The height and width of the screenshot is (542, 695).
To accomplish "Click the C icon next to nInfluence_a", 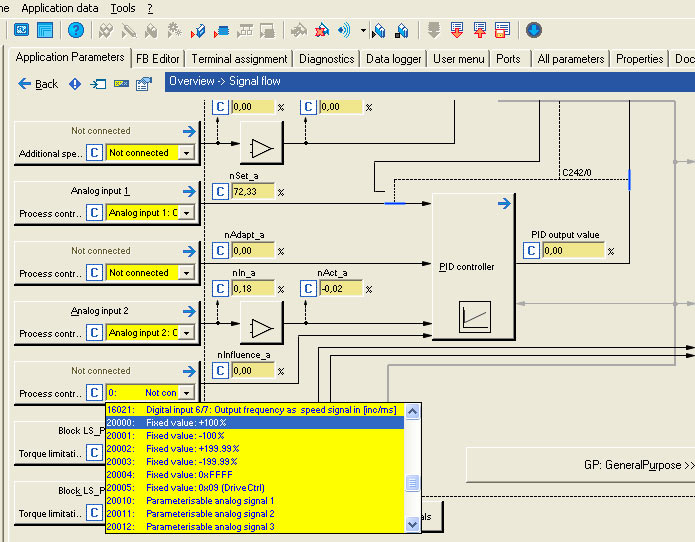I will (x=222, y=370).
